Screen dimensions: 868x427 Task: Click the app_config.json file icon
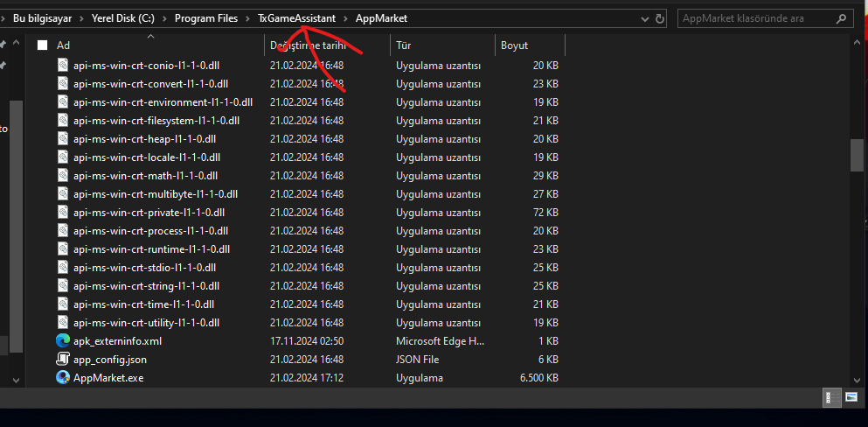click(63, 360)
